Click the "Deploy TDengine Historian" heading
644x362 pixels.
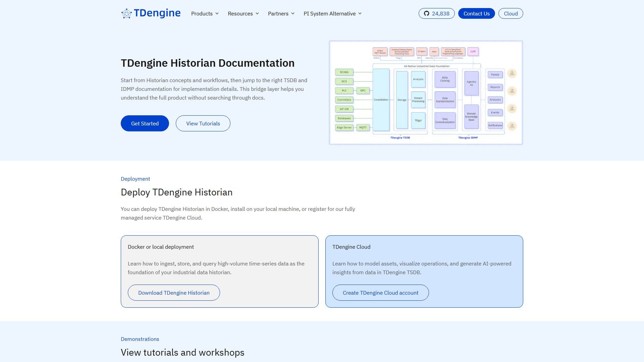[176, 192]
